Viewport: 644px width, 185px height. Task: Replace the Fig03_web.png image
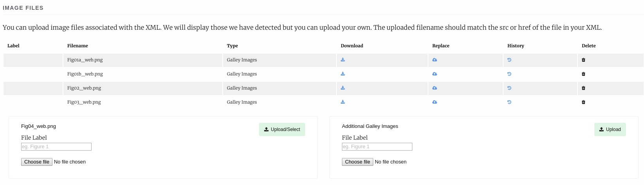click(435, 102)
